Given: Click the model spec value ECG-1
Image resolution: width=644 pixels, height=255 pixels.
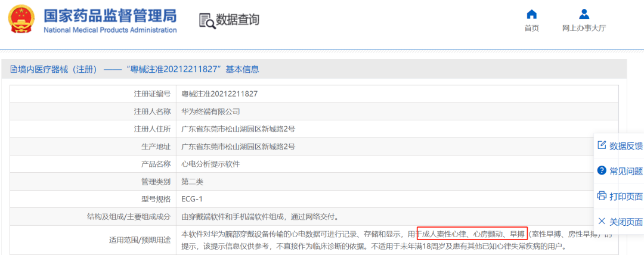Looking at the screenshot, I should pyautogui.click(x=192, y=199).
